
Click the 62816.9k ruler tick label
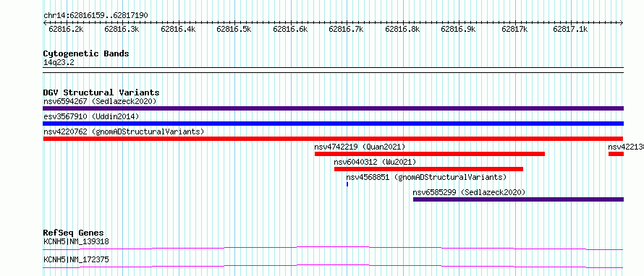click(x=458, y=29)
